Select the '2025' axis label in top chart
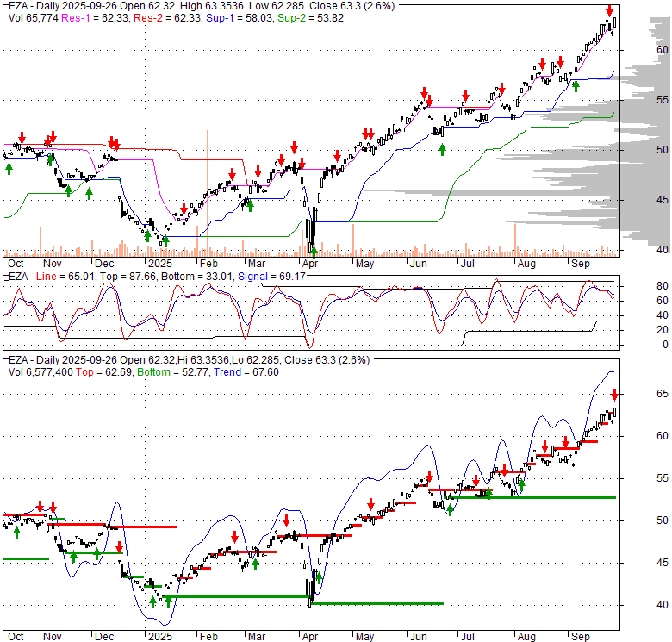Viewport: 672px width, 642px height. click(x=160, y=264)
